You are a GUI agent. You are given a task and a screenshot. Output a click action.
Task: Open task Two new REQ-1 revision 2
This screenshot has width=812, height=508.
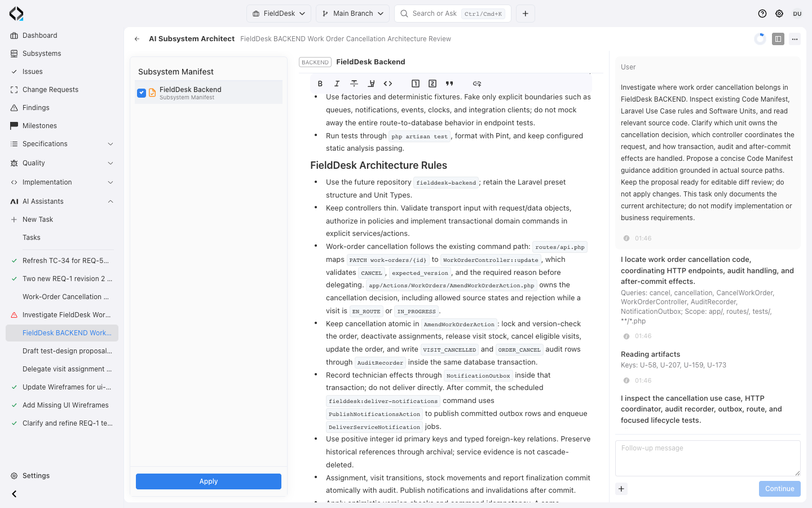62,279
